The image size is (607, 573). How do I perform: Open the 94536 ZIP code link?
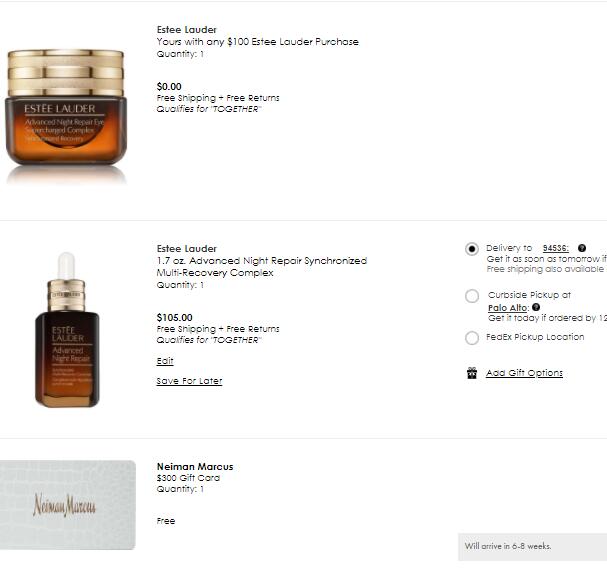[555, 248]
